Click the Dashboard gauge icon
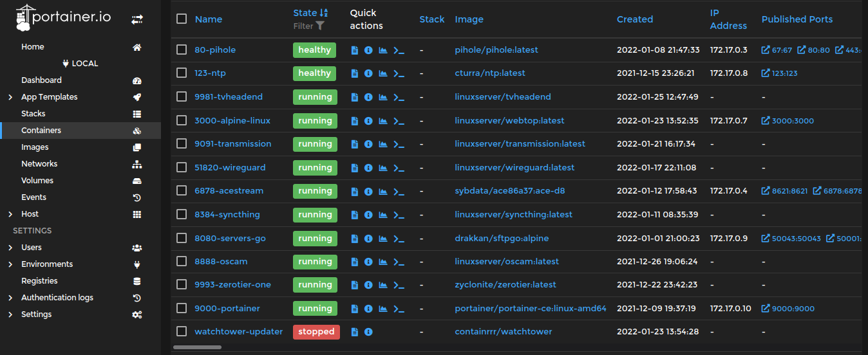This screenshot has width=868, height=355. pyautogui.click(x=137, y=80)
